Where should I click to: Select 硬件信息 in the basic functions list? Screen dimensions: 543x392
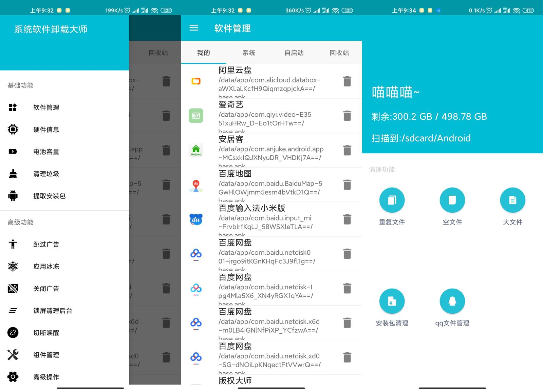(x=46, y=129)
